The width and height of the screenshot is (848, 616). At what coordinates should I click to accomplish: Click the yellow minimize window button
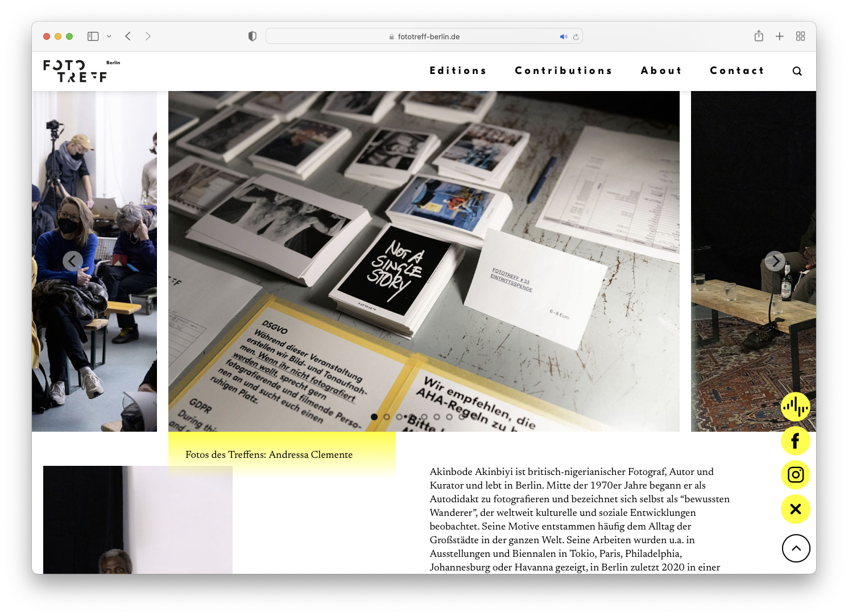[x=58, y=36]
